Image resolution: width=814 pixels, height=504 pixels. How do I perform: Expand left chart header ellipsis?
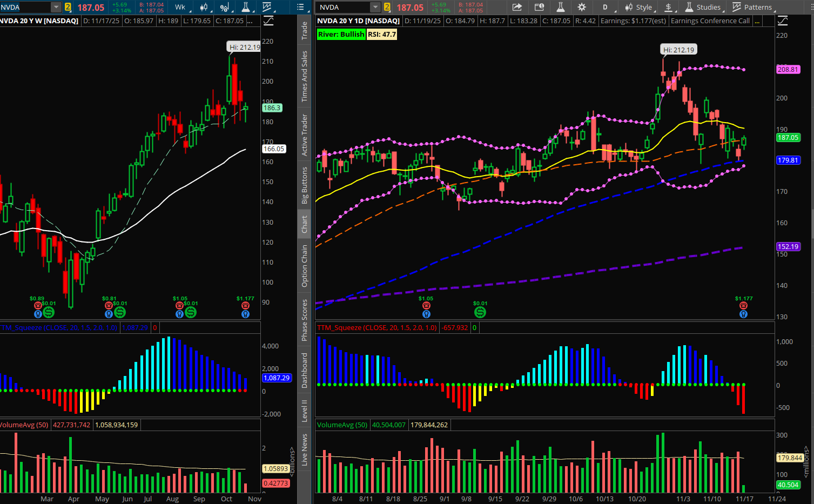click(x=250, y=21)
